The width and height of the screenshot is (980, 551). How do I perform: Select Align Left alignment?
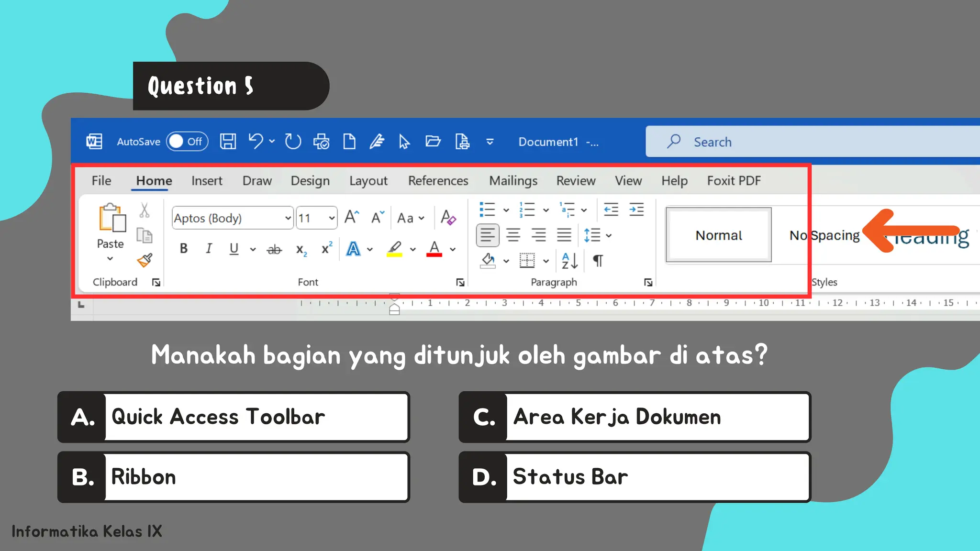pyautogui.click(x=488, y=235)
